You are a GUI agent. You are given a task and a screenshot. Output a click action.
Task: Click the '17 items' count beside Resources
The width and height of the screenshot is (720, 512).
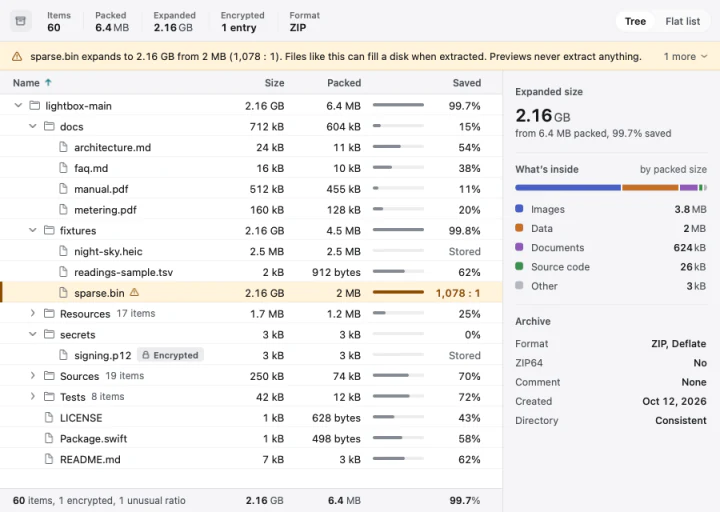(x=136, y=313)
